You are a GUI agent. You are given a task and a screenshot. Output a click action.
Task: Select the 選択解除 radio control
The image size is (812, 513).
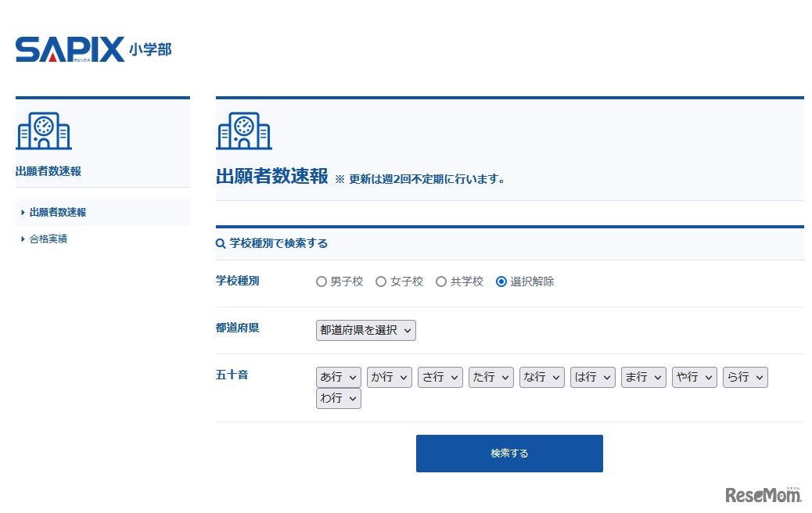(x=501, y=282)
